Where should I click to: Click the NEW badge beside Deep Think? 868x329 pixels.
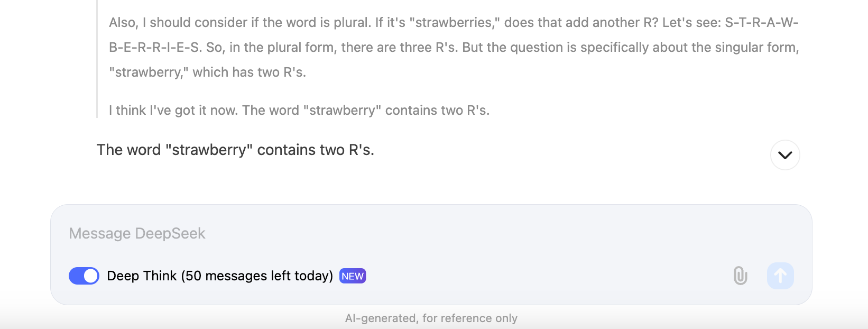(353, 276)
